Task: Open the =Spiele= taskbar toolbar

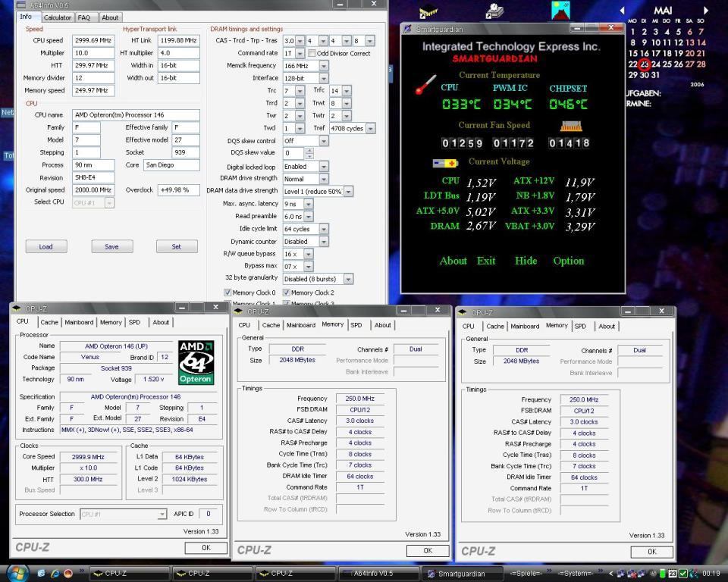Action: [x=526, y=574]
